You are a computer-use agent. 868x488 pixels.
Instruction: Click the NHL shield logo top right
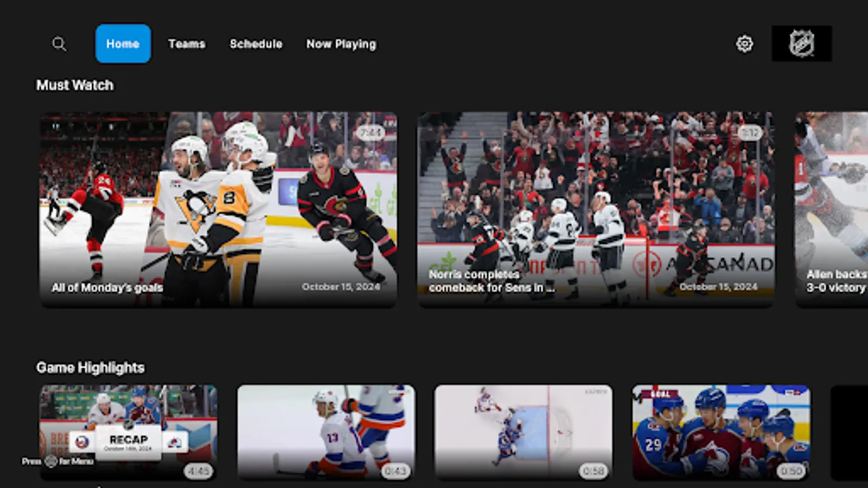point(802,44)
